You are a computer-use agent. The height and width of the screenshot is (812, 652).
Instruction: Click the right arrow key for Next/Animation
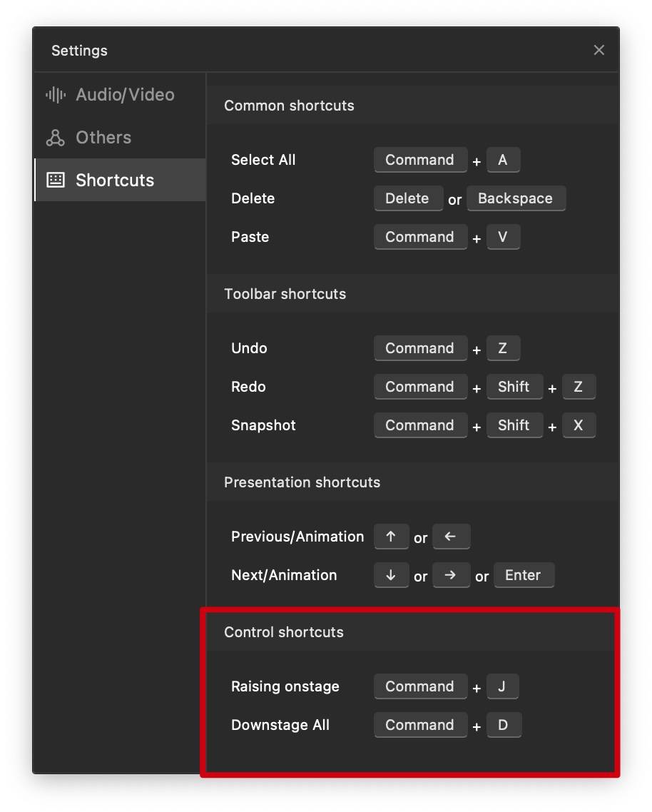click(x=451, y=575)
